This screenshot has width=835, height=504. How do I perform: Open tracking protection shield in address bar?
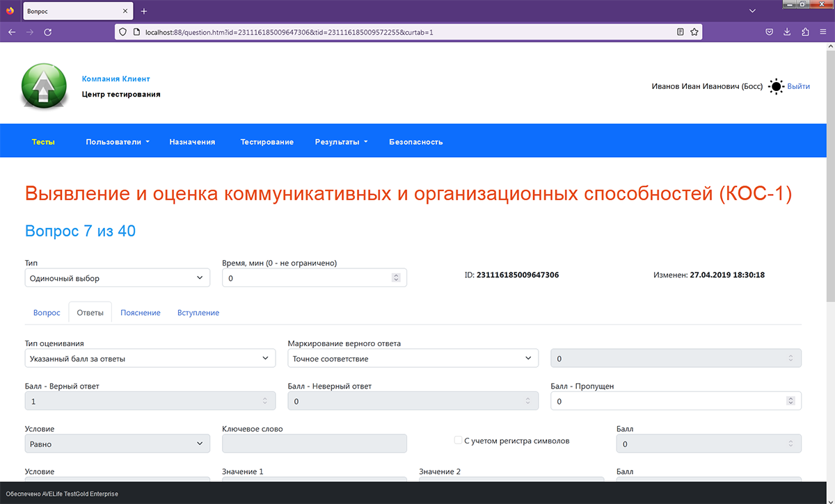(122, 31)
